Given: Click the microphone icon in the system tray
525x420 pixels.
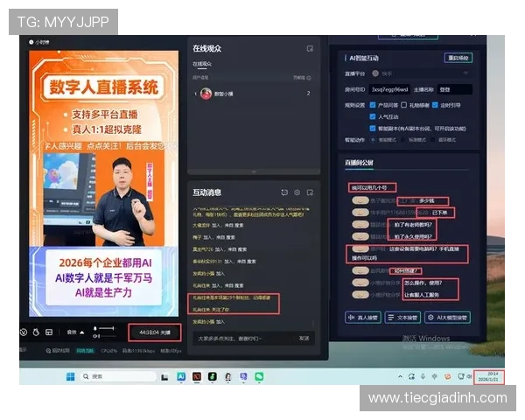Looking at the screenshot, I should [x=423, y=376].
